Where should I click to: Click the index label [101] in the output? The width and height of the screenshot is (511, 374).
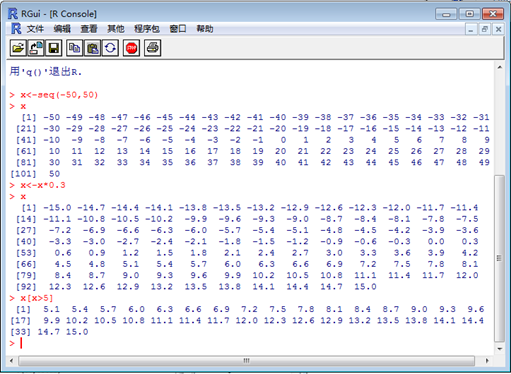pyautogui.click(x=23, y=174)
